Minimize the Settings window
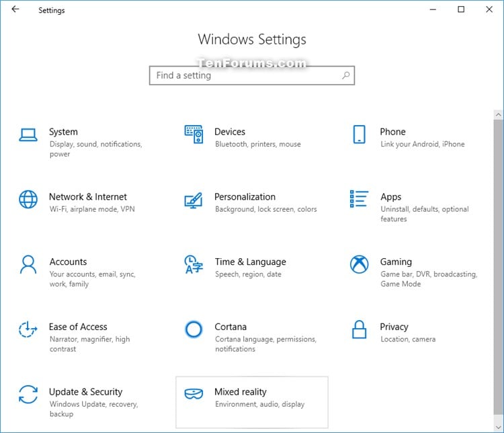This screenshot has width=504, height=433. click(x=433, y=9)
